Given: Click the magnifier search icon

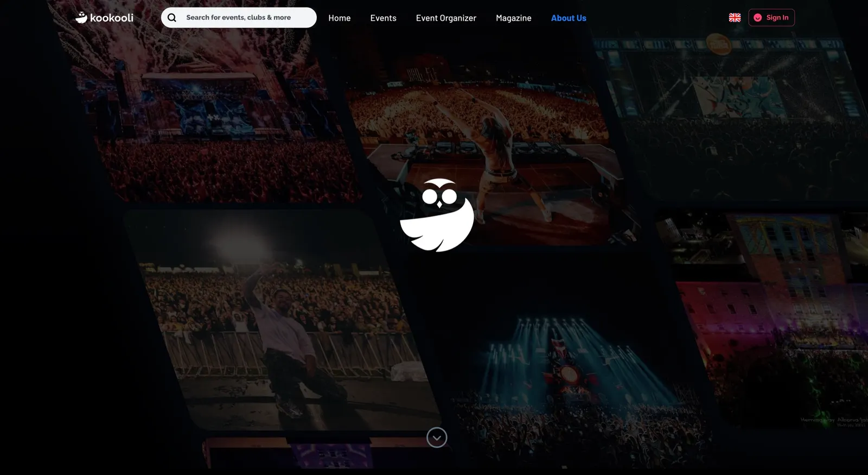Looking at the screenshot, I should pyautogui.click(x=172, y=18).
